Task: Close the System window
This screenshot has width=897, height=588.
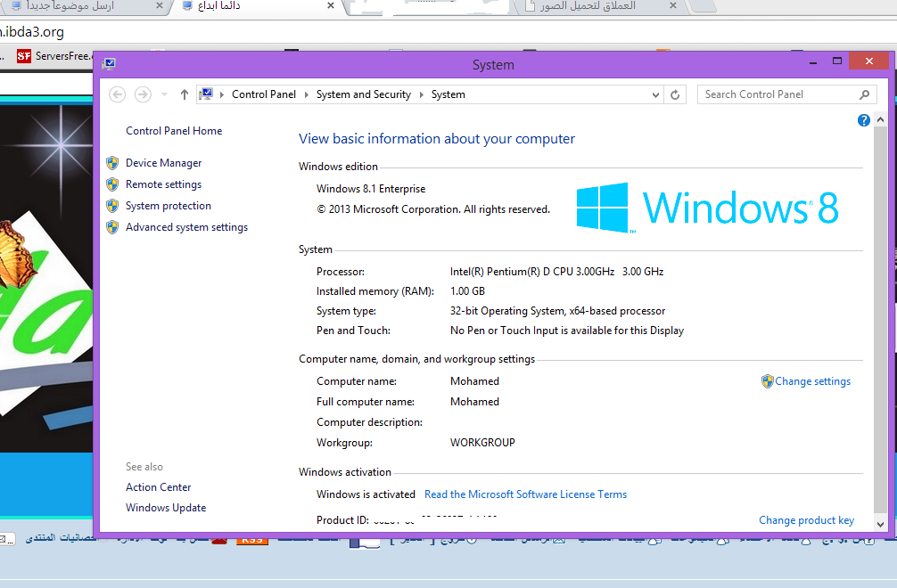Action: (869, 61)
